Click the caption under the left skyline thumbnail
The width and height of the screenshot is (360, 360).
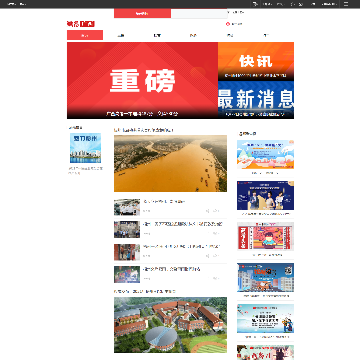tap(85, 171)
